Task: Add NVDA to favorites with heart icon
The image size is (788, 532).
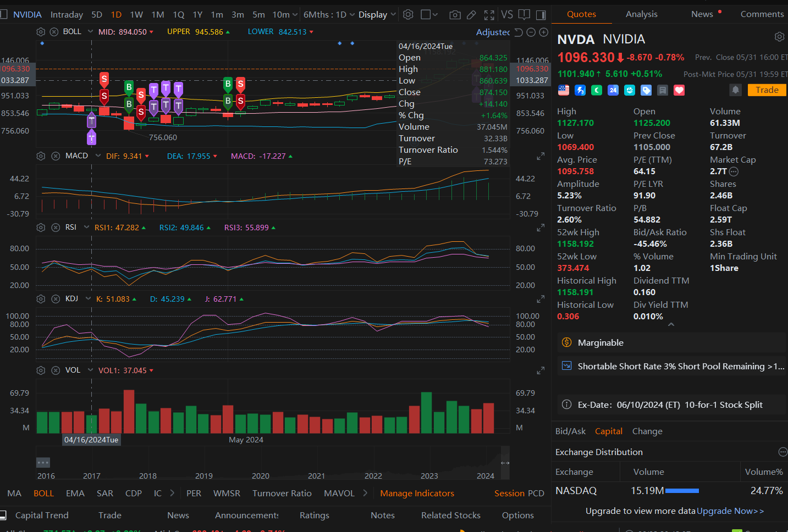Action: [679, 90]
